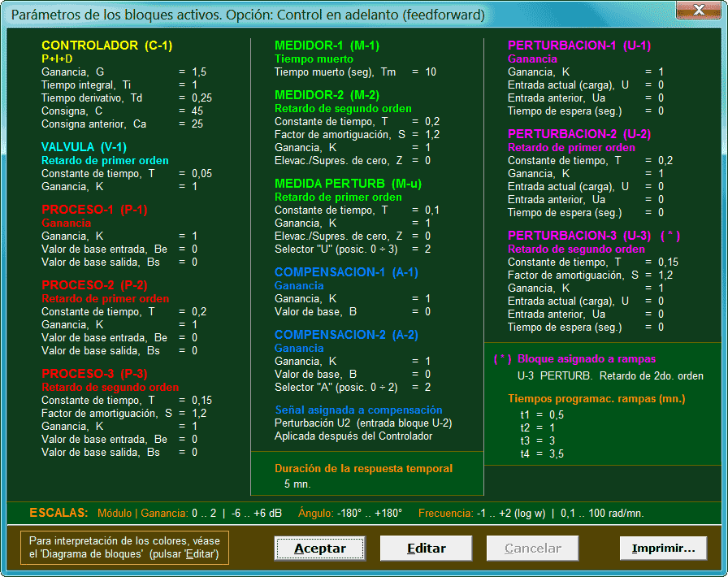
Task: Click the MEDIDOR-1 (M-1) heading
Action: [x=327, y=46]
